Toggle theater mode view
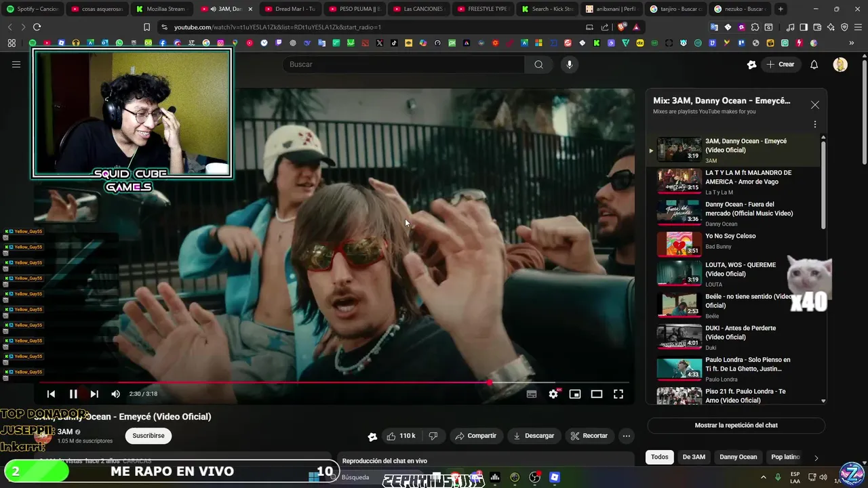Screen dimensions: 868x488 coord(597,394)
